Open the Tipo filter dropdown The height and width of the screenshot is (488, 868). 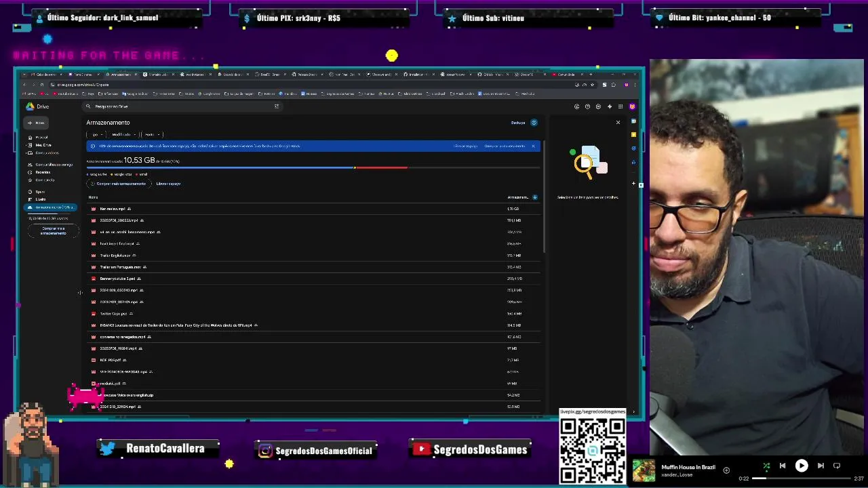click(96, 134)
